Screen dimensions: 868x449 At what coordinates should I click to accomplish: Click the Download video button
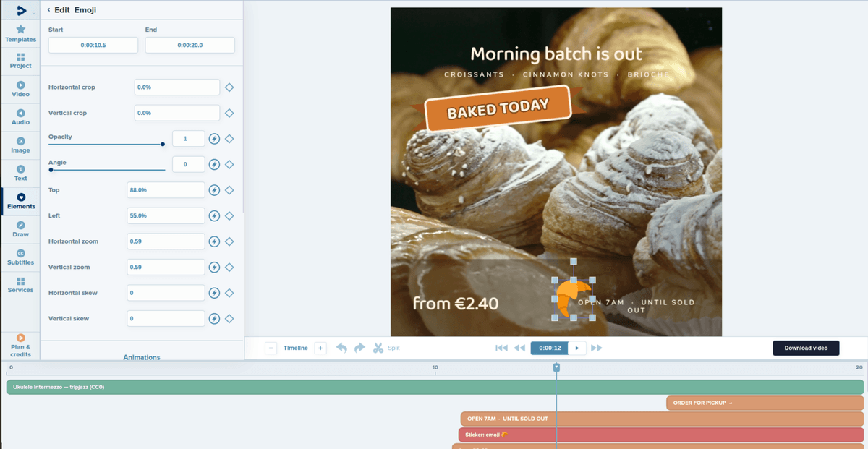pyautogui.click(x=806, y=348)
